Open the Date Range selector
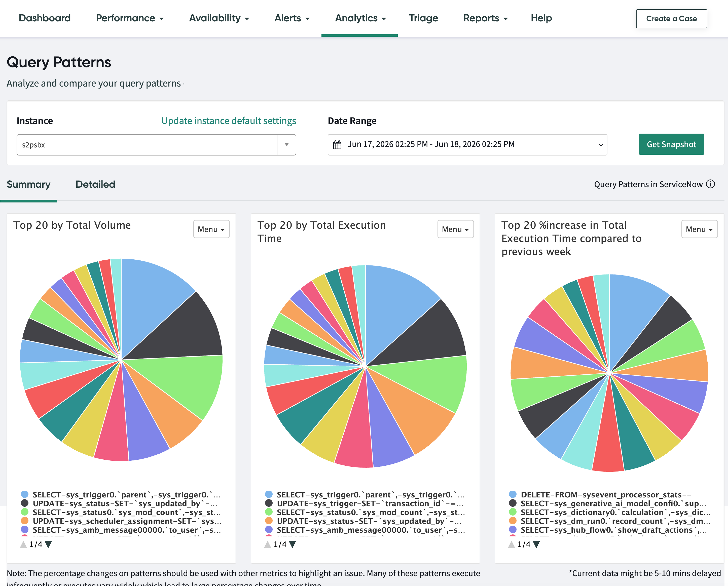Image resolution: width=728 pixels, height=586 pixels. [x=467, y=145]
